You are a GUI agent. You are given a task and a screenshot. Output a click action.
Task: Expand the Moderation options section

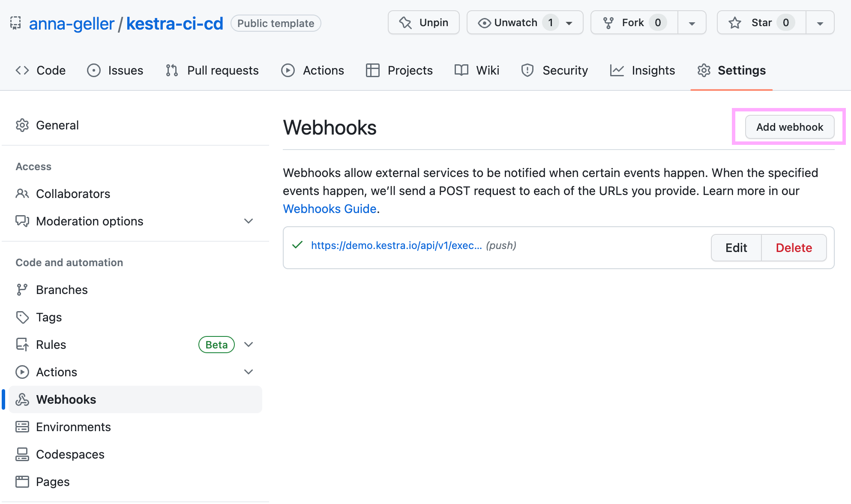pyautogui.click(x=249, y=221)
